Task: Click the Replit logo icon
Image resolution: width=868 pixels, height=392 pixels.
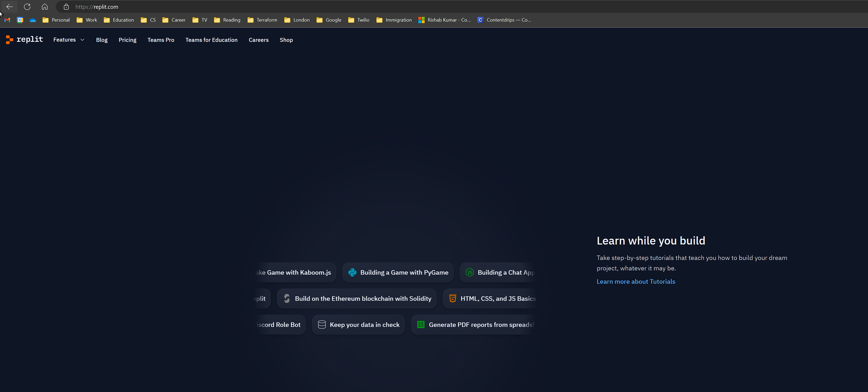Action: click(x=9, y=40)
